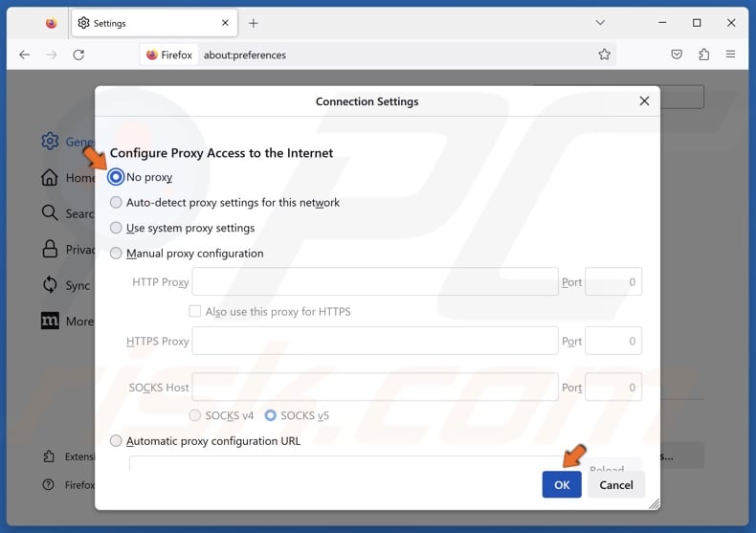Open the Sync settings icon

[50, 285]
